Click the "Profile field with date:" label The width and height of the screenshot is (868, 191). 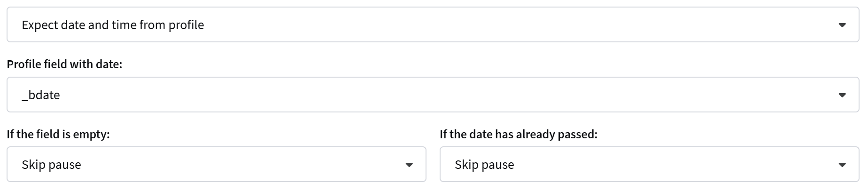pyautogui.click(x=64, y=64)
